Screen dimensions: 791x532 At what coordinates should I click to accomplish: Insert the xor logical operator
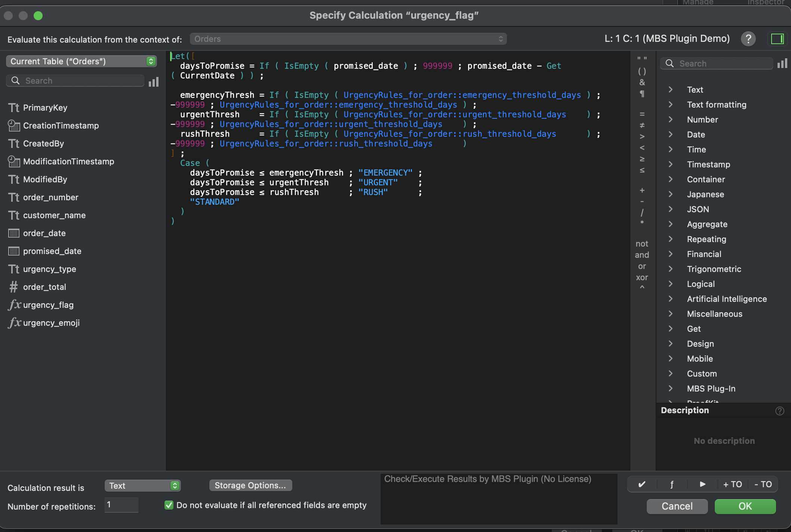(642, 277)
